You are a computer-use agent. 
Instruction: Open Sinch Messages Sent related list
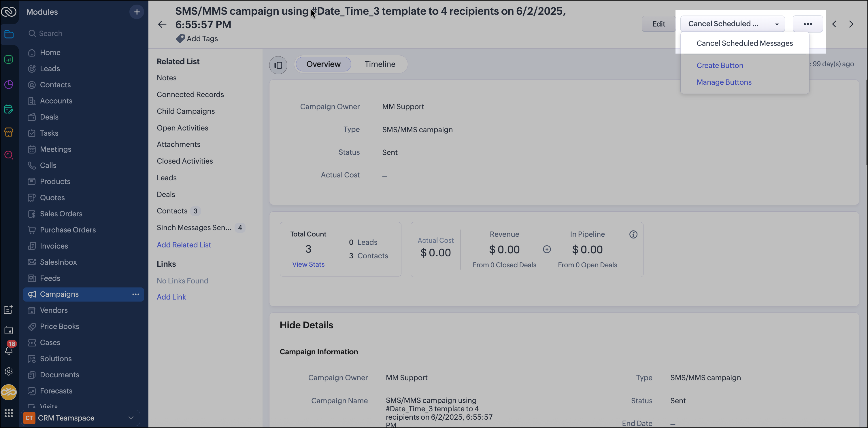[x=194, y=228]
